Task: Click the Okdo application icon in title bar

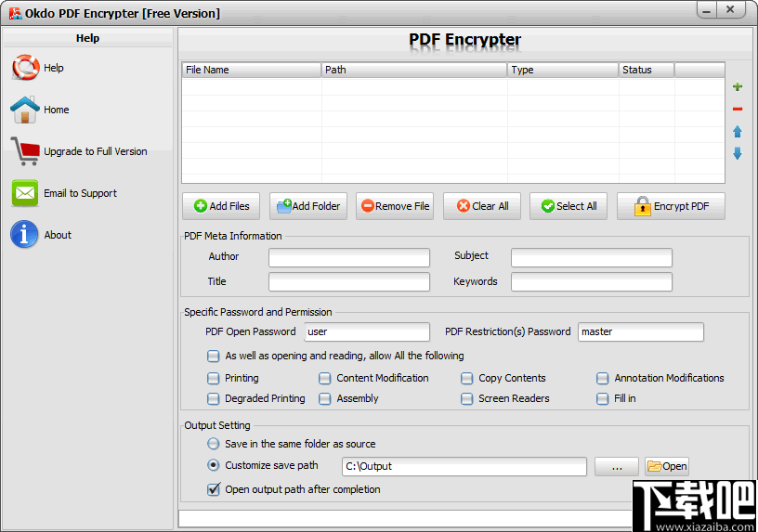Action: coord(15,14)
